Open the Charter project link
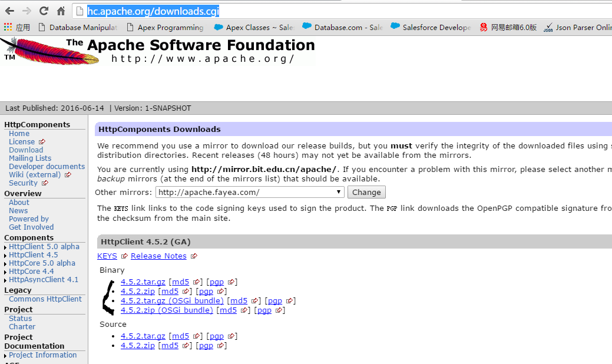Viewport: 612px width, 364px height. tap(22, 326)
